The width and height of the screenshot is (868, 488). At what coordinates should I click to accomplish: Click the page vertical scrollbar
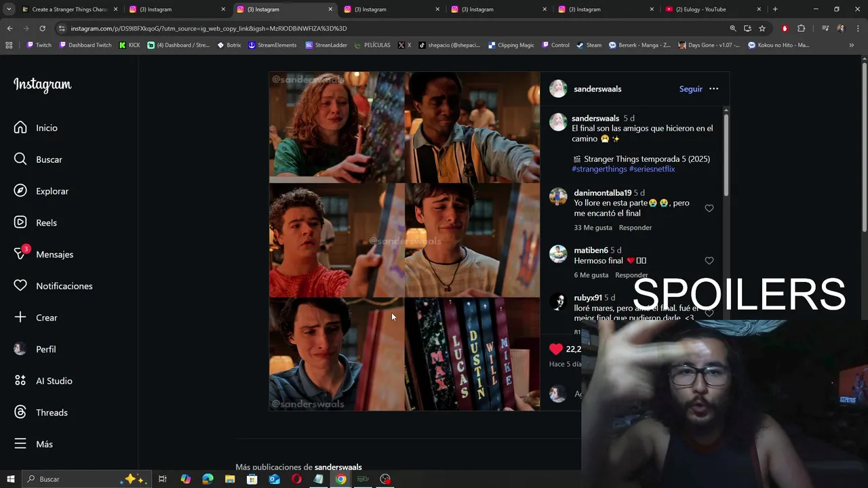point(864,146)
